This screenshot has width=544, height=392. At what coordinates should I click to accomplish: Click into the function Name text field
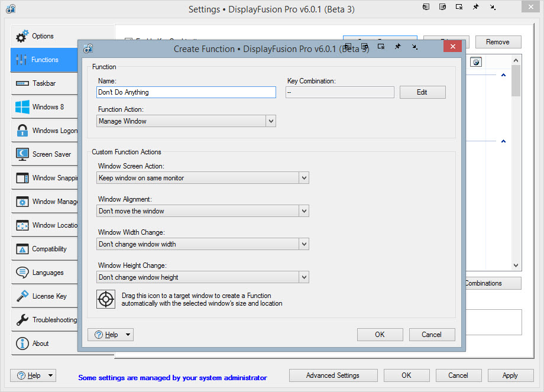click(x=186, y=92)
